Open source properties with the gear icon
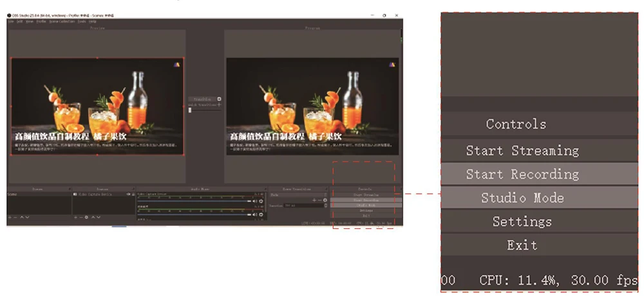644x296 pixels. pyautogui.click(x=86, y=217)
